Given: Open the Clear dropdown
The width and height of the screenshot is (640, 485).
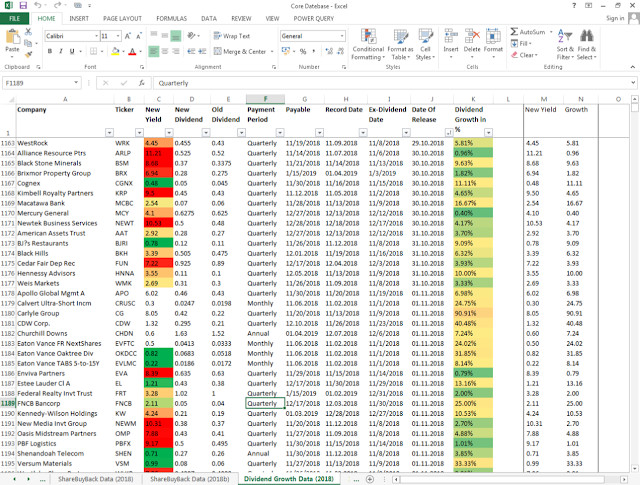Looking at the screenshot, I should tap(524, 55).
